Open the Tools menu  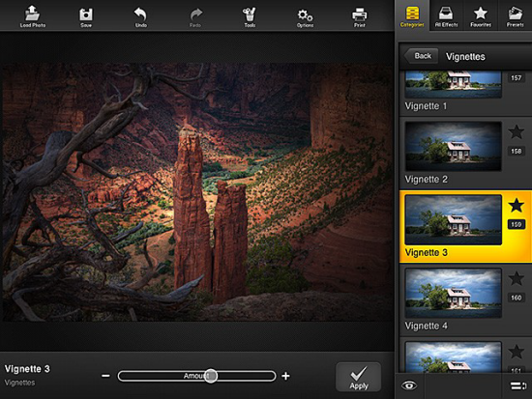pyautogui.click(x=250, y=17)
